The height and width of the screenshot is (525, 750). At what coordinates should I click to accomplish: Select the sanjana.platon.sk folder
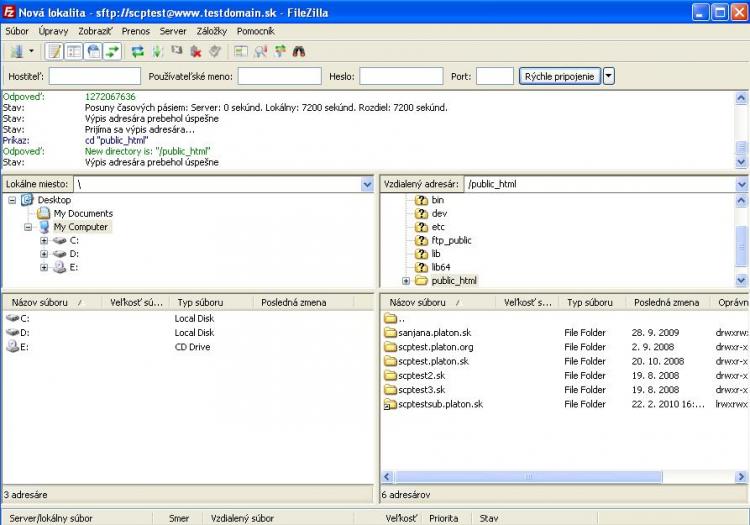click(x=434, y=332)
